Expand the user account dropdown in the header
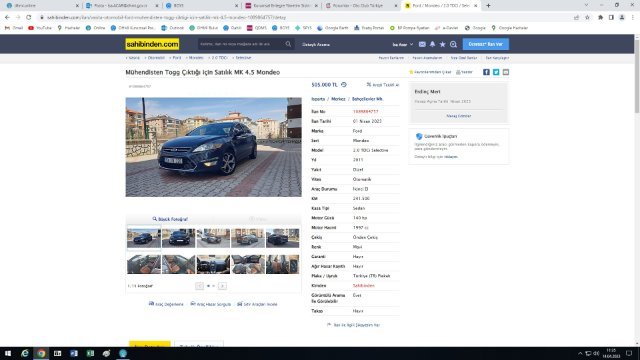This screenshot has height=360, width=640. coord(403,44)
